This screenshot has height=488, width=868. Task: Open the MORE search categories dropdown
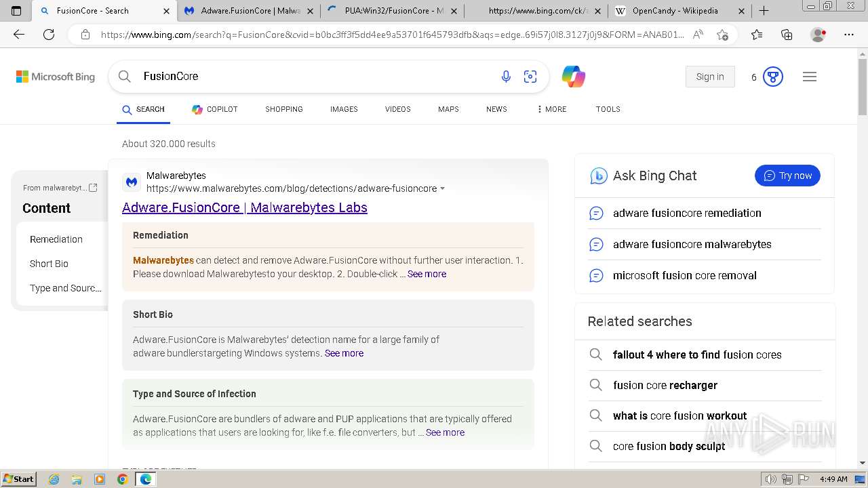[x=551, y=109]
